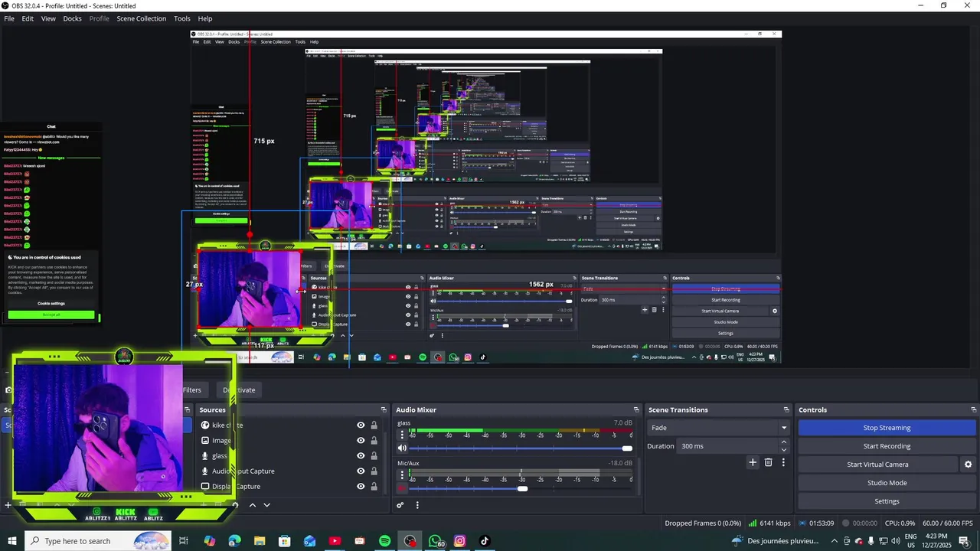The image size is (980, 551).
Task: Move selected source down
Action: point(266,505)
